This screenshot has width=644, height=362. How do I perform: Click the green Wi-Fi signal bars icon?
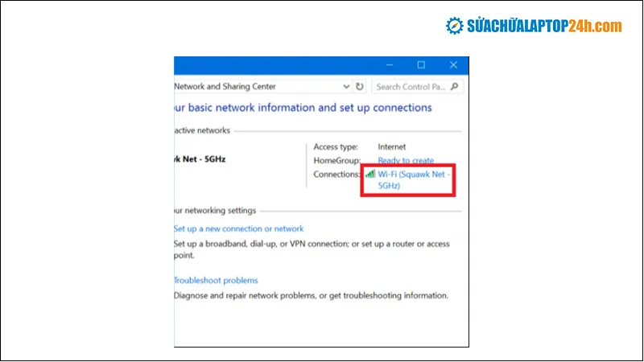coord(370,174)
